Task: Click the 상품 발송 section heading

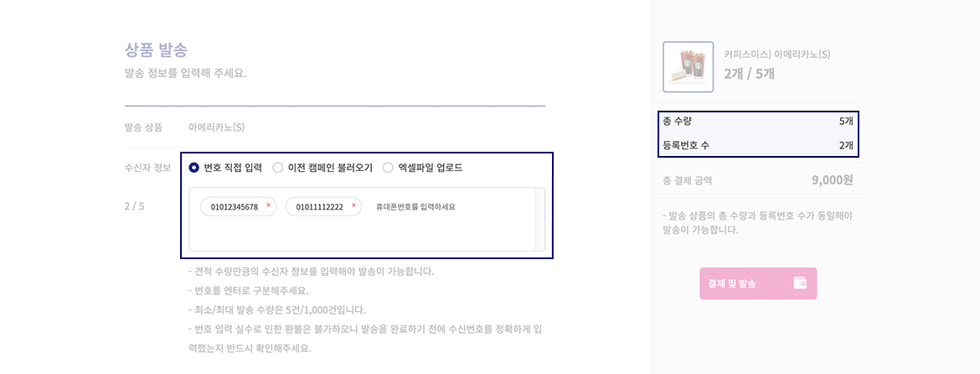Action: [x=157, y=49]
